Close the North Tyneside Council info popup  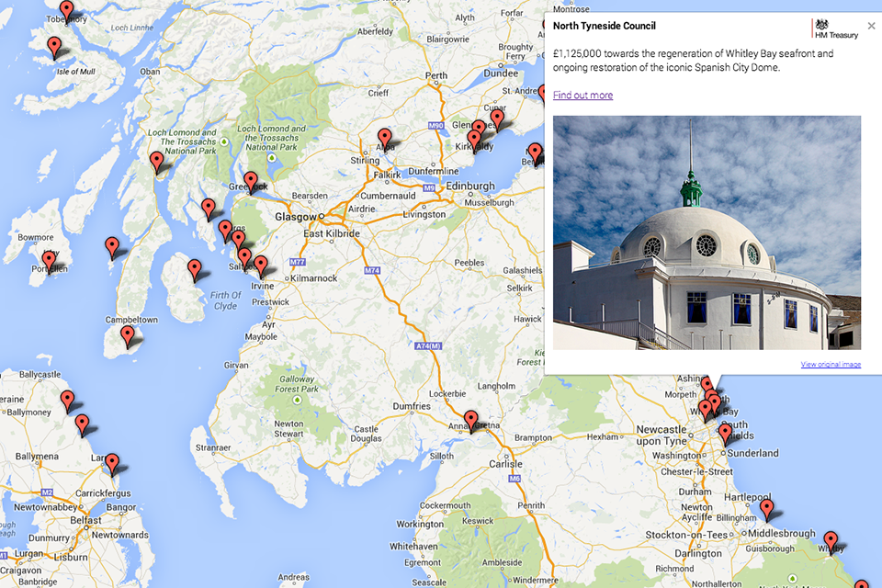tap(871, 26)
